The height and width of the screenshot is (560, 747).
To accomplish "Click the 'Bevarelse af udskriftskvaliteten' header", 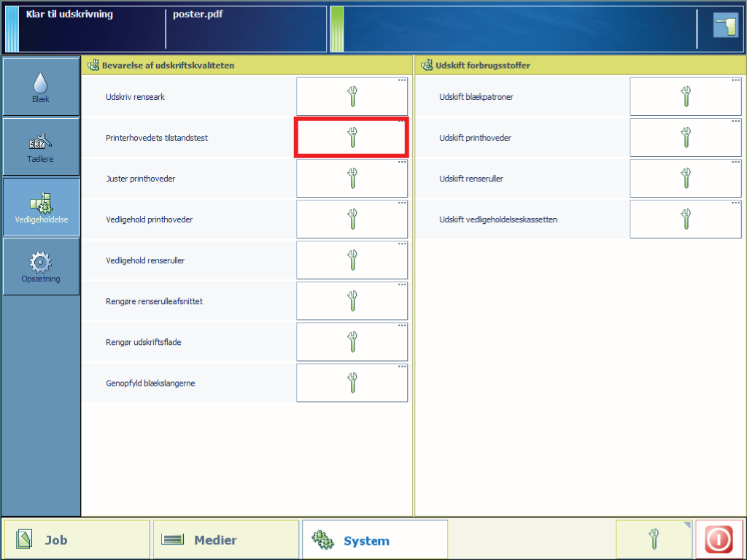I will click(x=169, y=66).
